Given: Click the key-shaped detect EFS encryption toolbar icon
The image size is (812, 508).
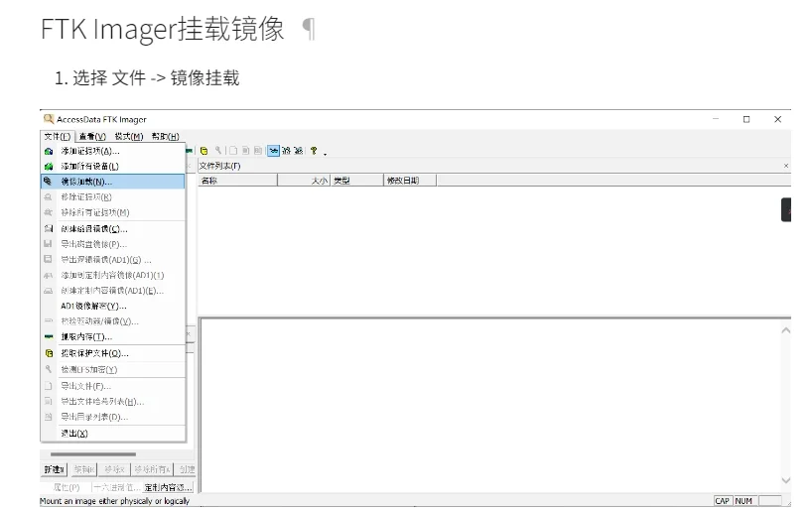Looking at the screenshot, I should (x=218, y=150).
